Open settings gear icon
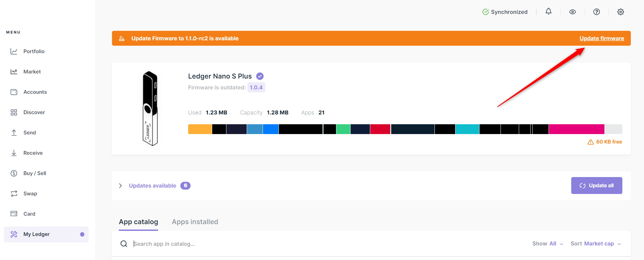Viewport: 644px width, 260px height. click(x=620, y=12)
